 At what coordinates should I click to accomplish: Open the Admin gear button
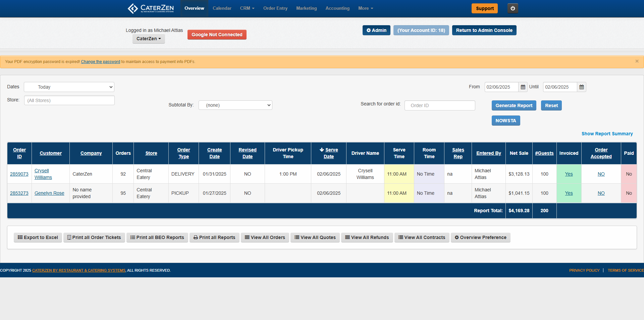(x=376, y=30)
